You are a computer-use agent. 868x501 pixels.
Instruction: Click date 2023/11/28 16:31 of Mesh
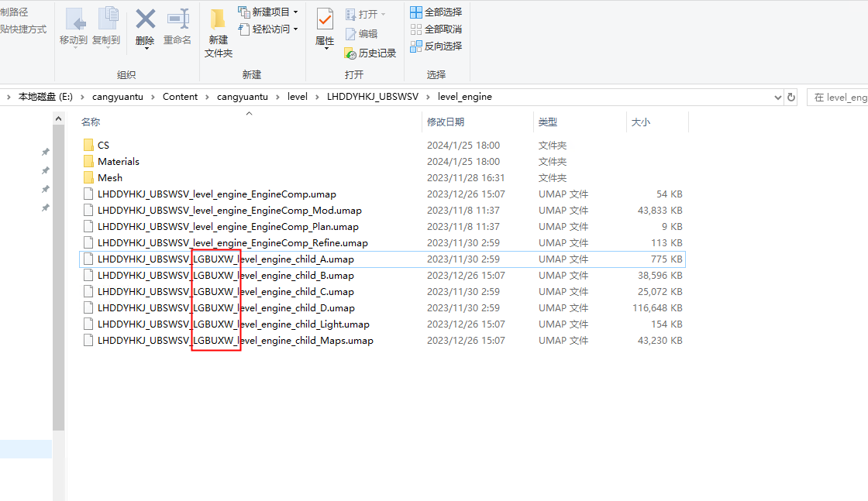[x=466, y=178]
